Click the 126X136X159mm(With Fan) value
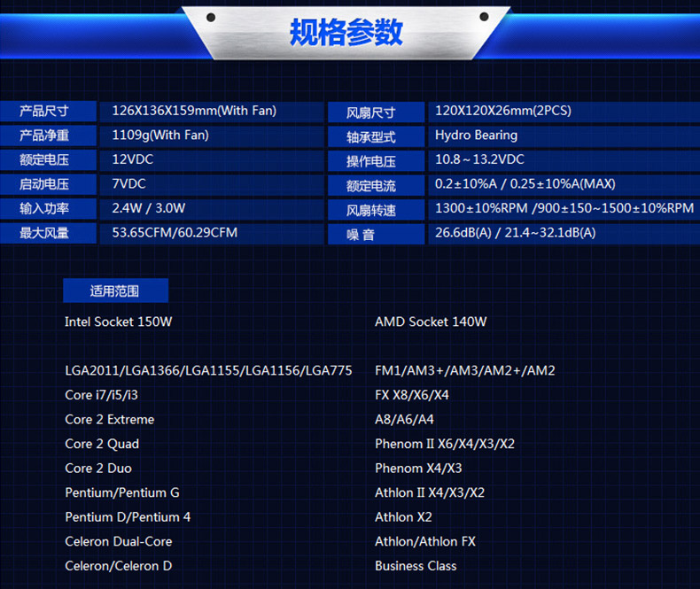Viewport: 700px width, 589px height. [194, 111]
